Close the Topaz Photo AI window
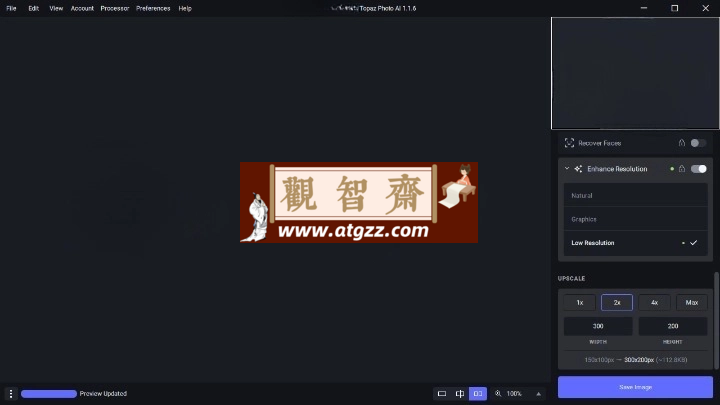 click(705, 8)
